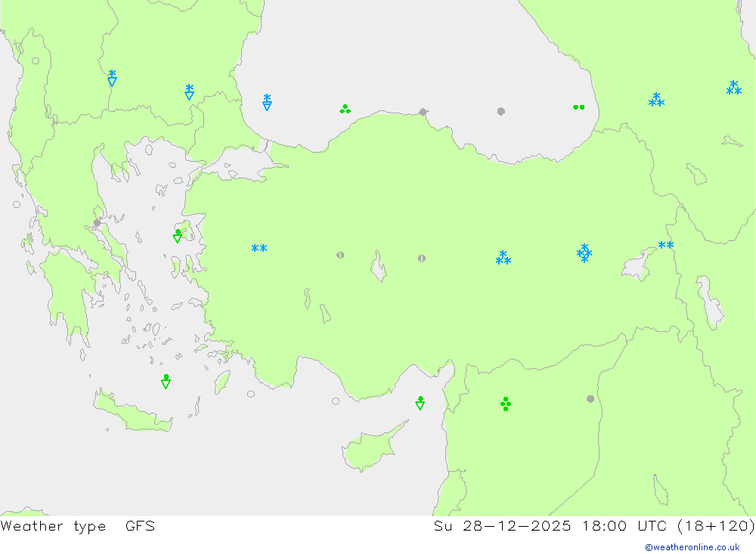Click the '(18+120)' forecast offset text
756x554 pixels.
pyautogui.click(x=716, y=526)
